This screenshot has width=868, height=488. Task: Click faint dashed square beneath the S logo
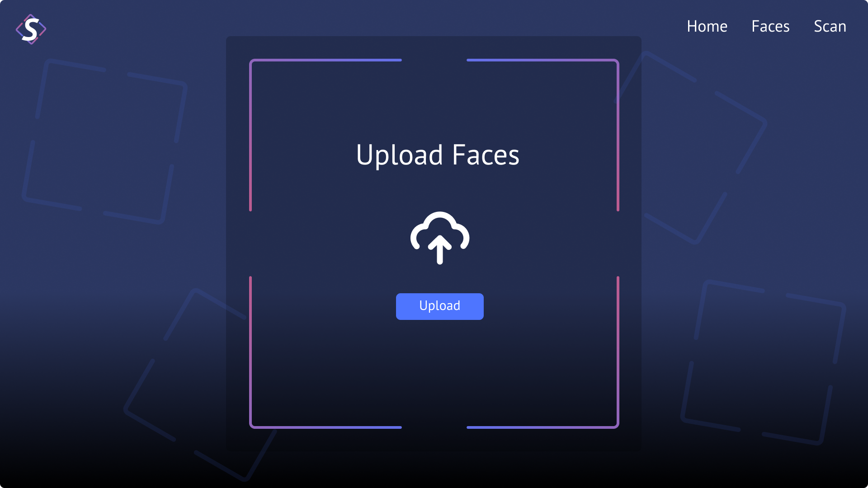click(105, 141)
